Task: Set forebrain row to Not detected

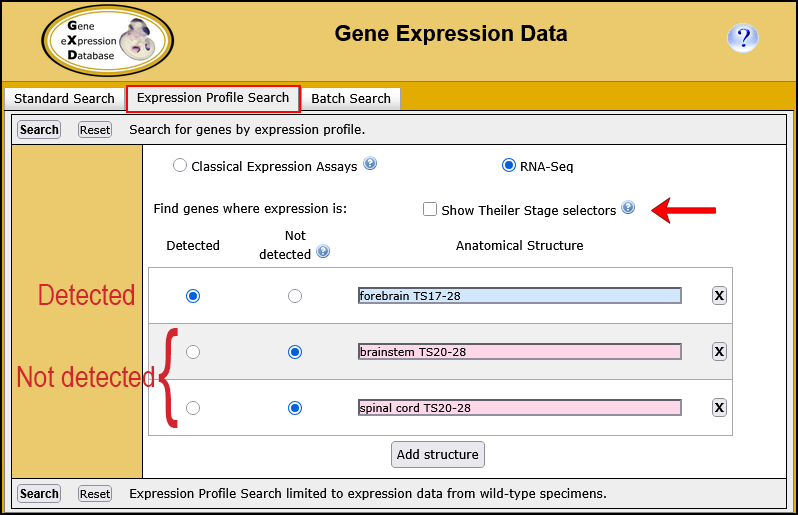Action: click(295, 296)
